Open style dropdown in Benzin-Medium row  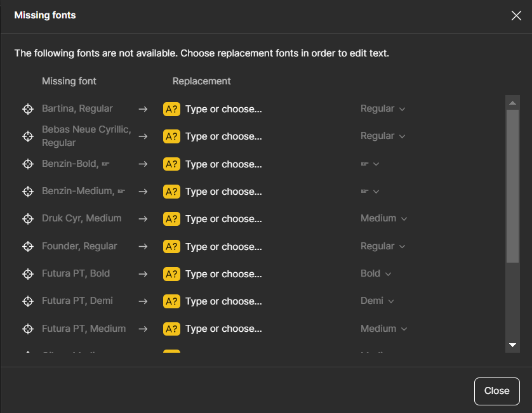click(370, 191)
